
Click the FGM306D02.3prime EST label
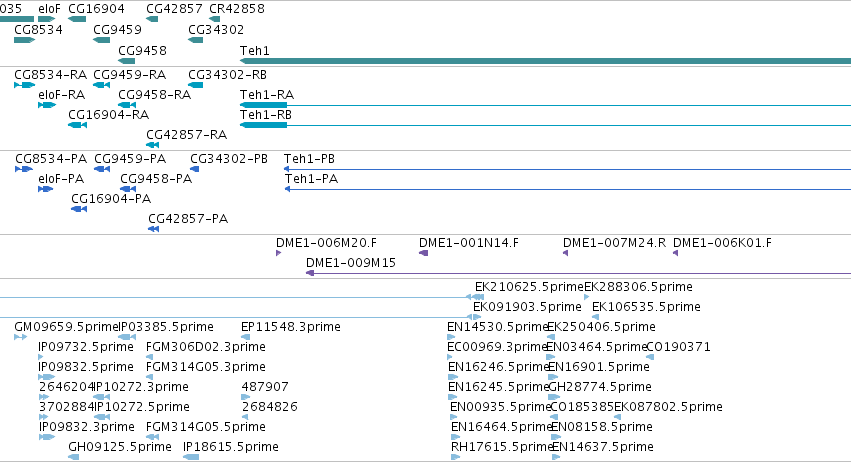pyautogui.click(x=206, y=347)
